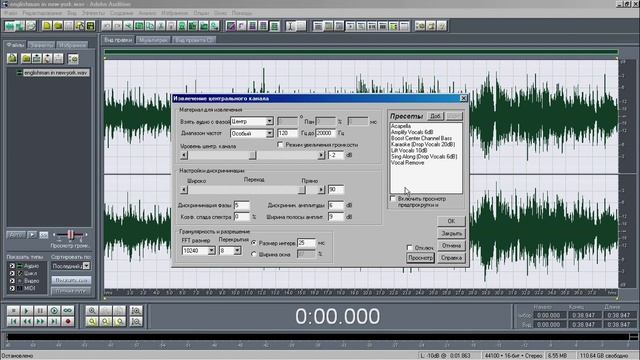Click the 20000 Hz frequency input field
The width and height of the screenshot is (640, 360).
pyautogui.click(x=325, y=133)
